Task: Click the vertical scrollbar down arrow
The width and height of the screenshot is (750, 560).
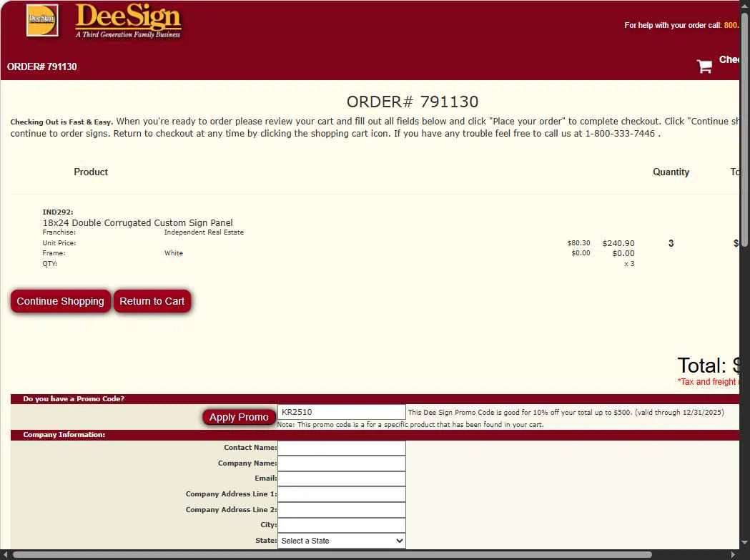Action: [x=745, y=543]
